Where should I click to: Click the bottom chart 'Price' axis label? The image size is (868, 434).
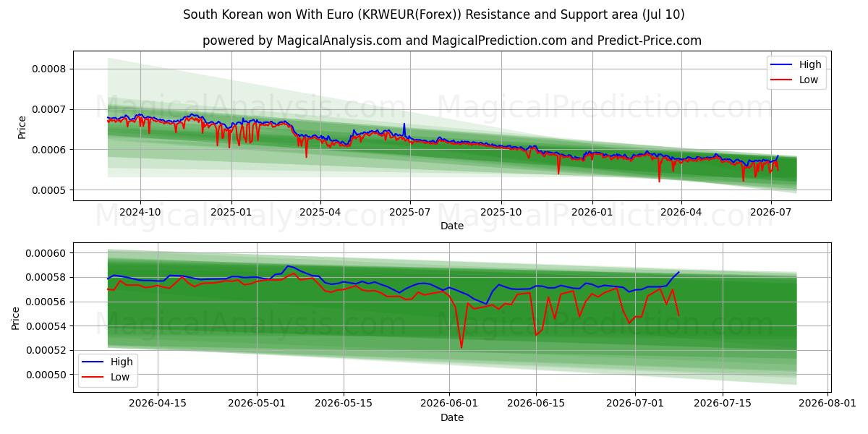click(x=15, y=318)
